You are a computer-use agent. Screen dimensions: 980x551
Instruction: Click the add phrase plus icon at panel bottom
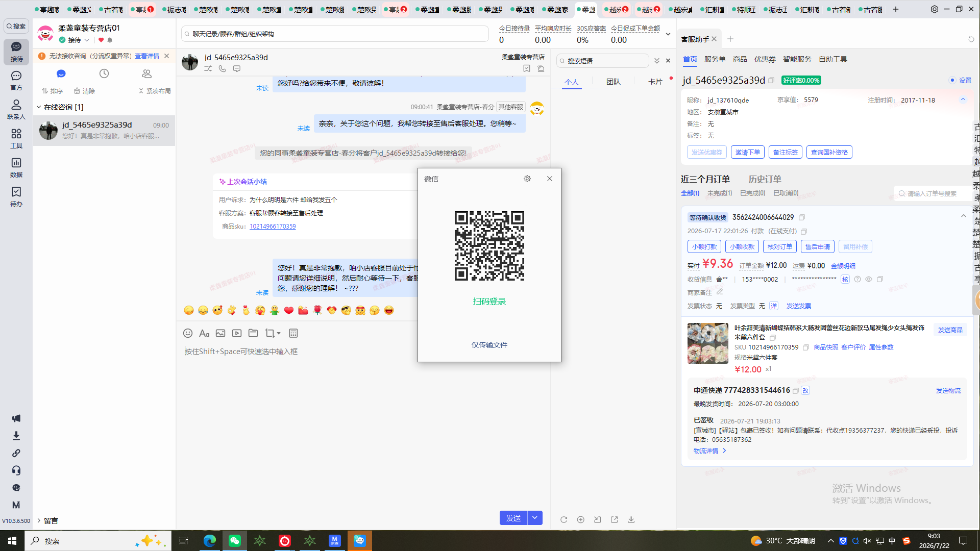581,519
